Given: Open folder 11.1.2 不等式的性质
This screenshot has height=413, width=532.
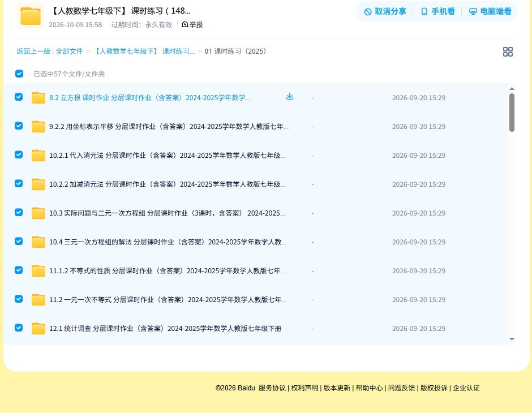Looking at the screenshot, I should click(x=168, y=270).
